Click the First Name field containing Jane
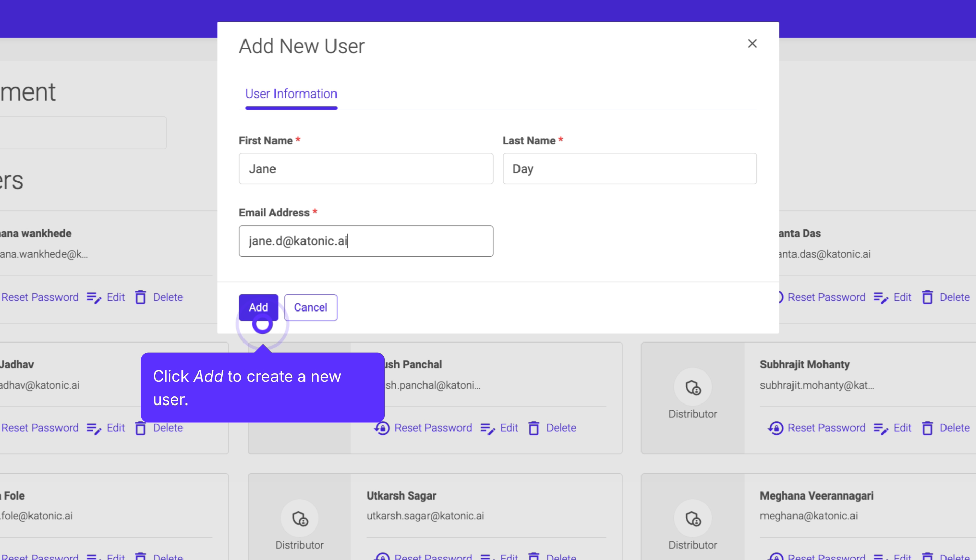 point(365,169)
